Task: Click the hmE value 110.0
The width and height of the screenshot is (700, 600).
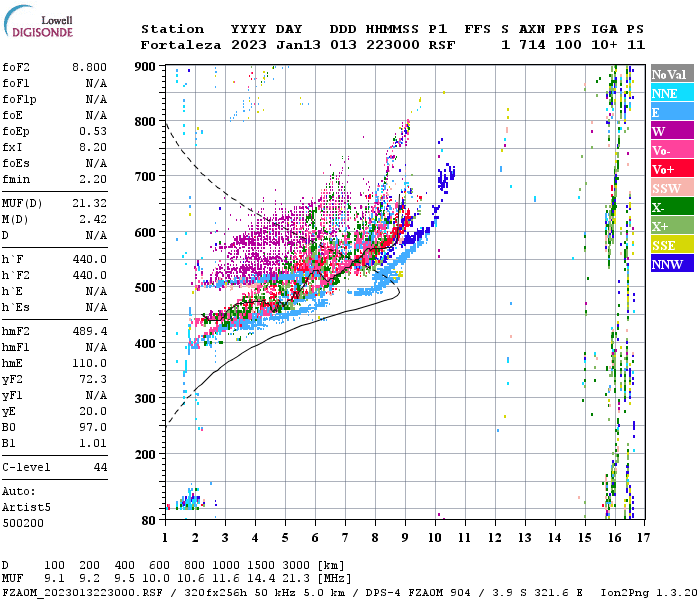Action: 89,363
